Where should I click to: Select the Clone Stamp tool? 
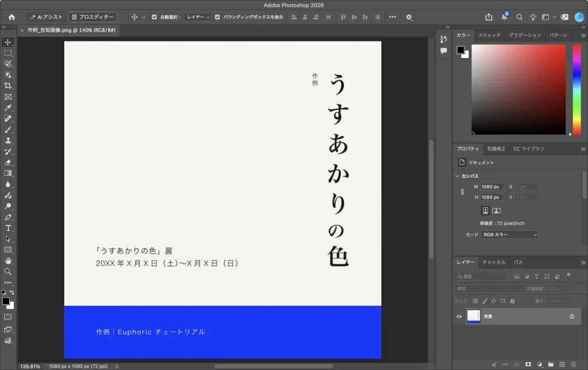point(8,141)
